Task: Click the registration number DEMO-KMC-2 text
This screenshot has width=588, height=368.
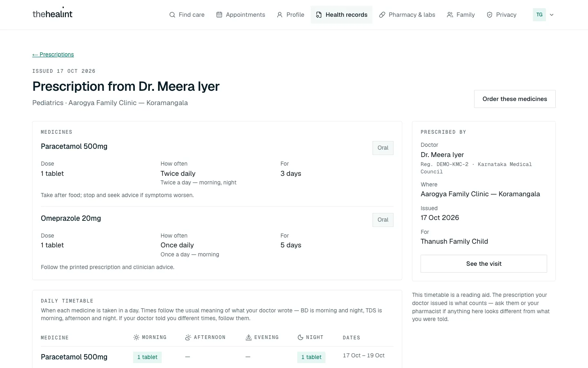Action: click(452, 164)
